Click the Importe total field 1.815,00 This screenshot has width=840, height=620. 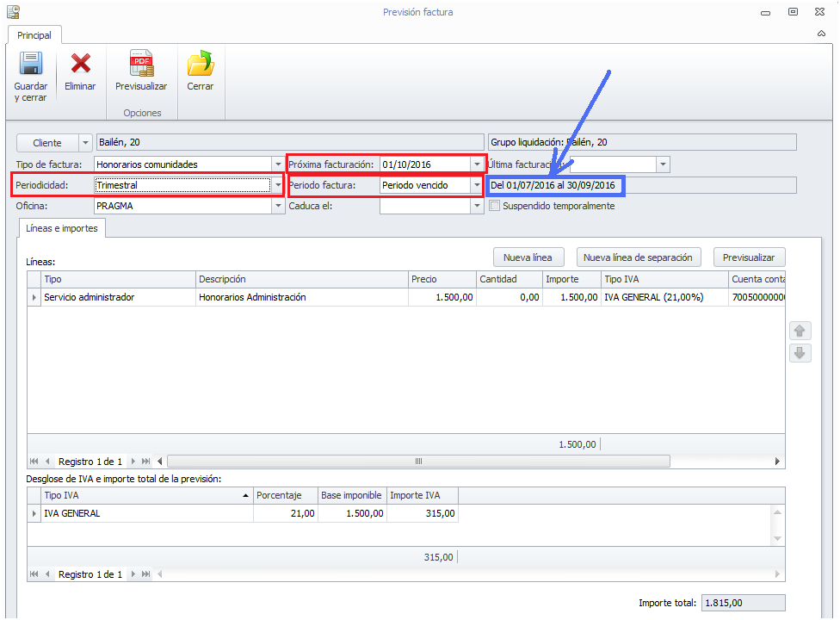pyautogui.click(x=743, y=603)
